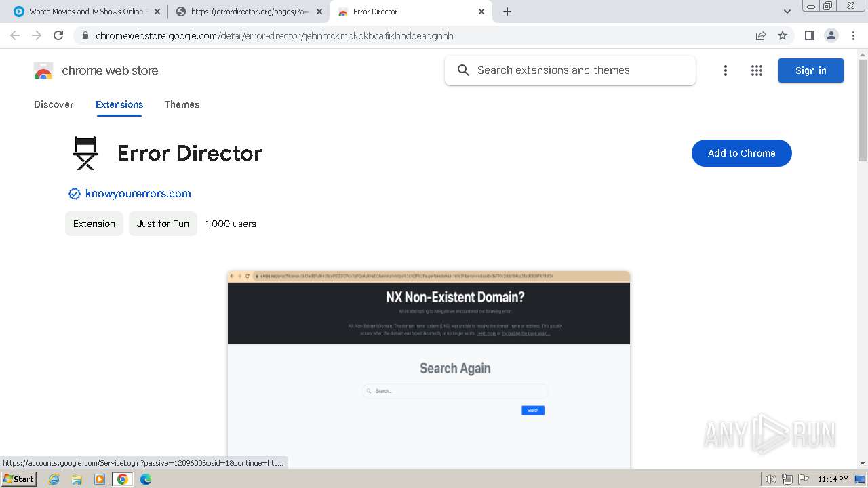This screenshot has width=868, height=488.
Task: Open the Google apps grid
Action: (x=757, y=70)
